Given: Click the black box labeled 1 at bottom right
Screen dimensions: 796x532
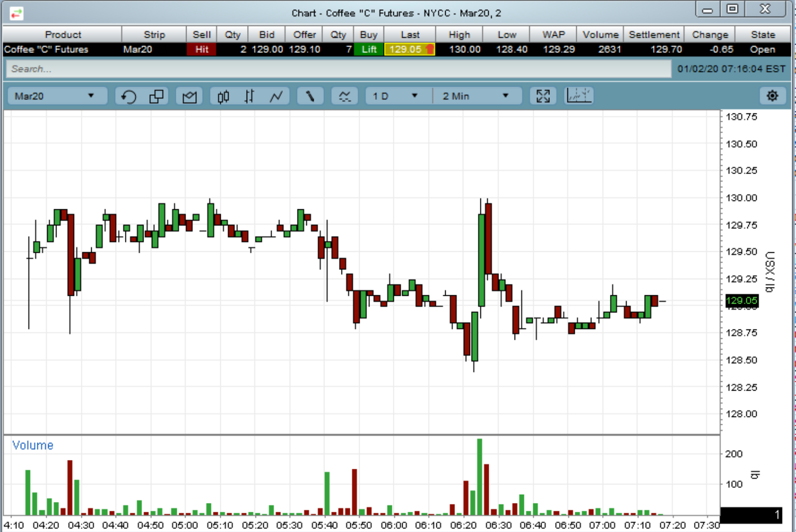Looking at the screenshot, I should (x=751, y=514).
